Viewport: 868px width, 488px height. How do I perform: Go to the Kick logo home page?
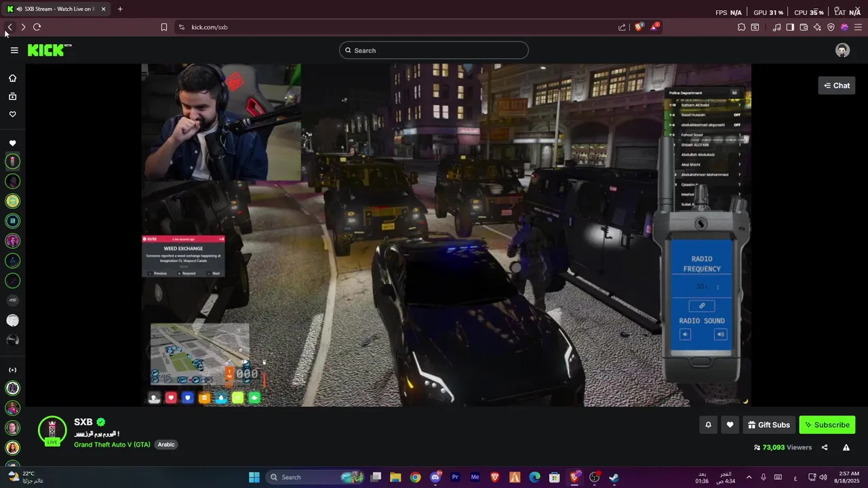point(49,50)
